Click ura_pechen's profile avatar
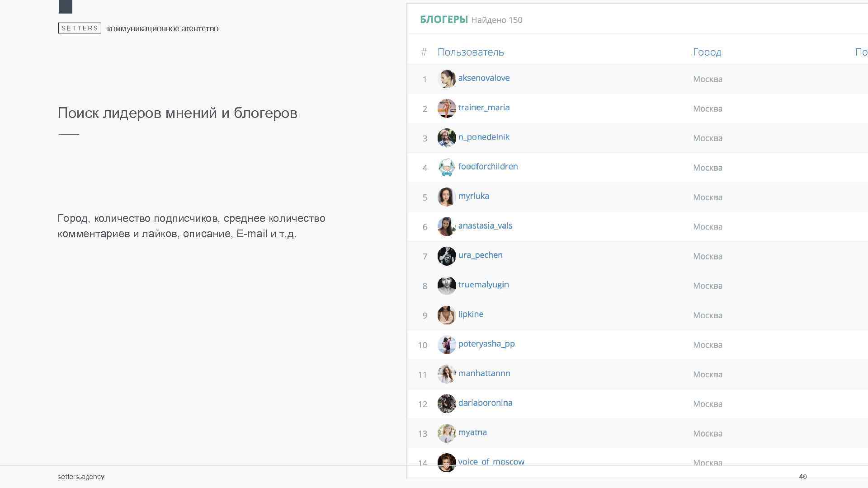Image resolution: width=868 pixels, height=488 pixels. (446, 256)
